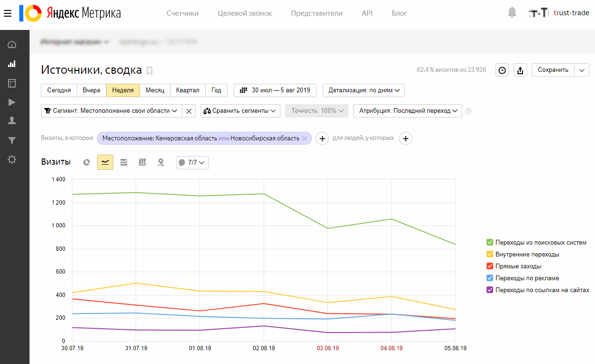
Task: Open the Reports bar-chart icon in sidebar
Action: (12, 64)
